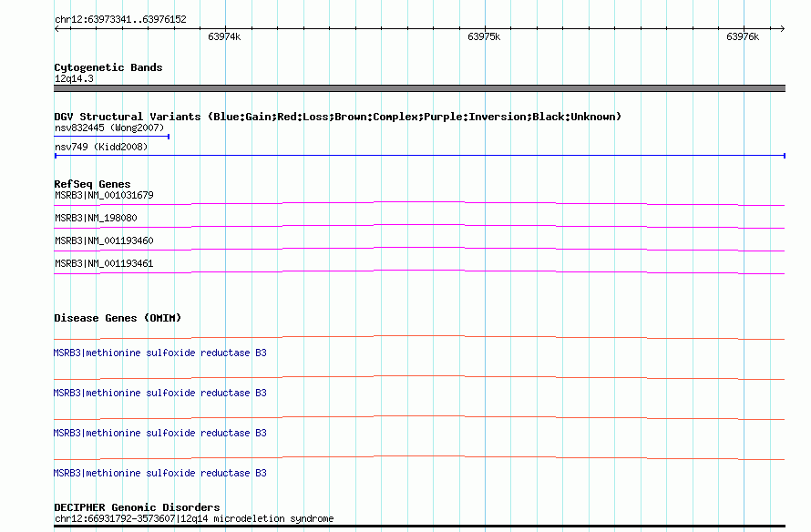Click the magenta line under NM_001193461

pyautogui.click(x=419, y=271)
